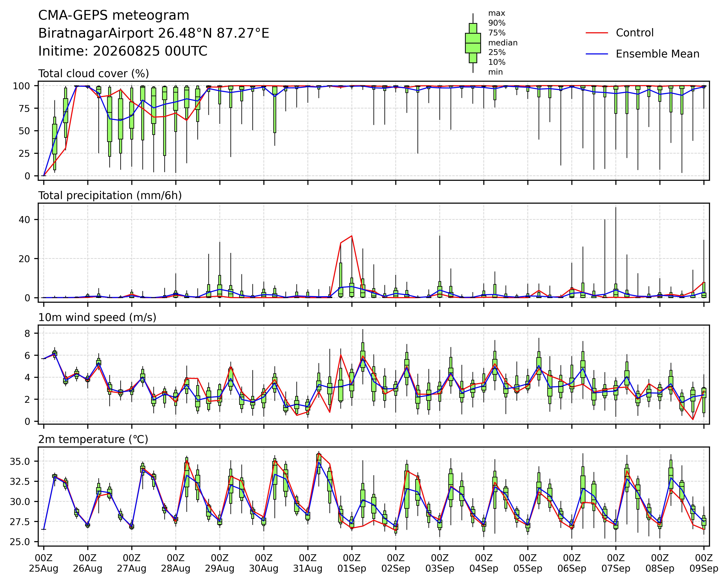Click the red control precipitation peak near 01Sep

point(352,236)
